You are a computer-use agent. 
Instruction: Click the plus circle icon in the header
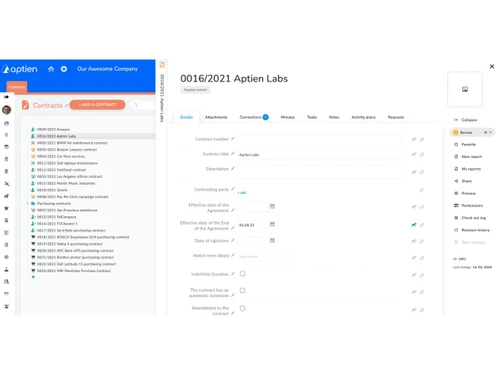point(64,69)
